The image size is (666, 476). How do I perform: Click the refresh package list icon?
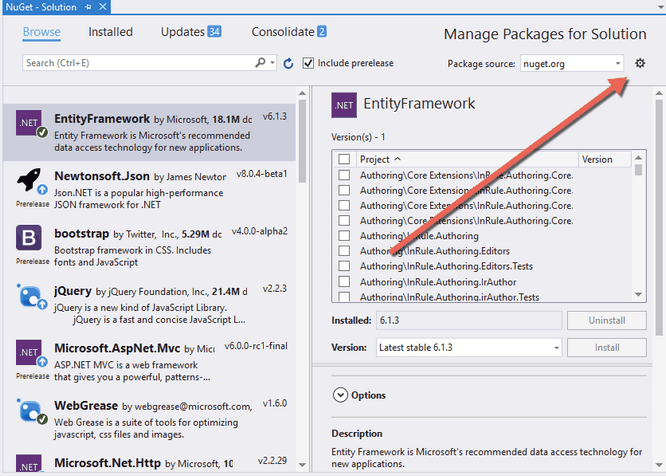click(289, 63)
